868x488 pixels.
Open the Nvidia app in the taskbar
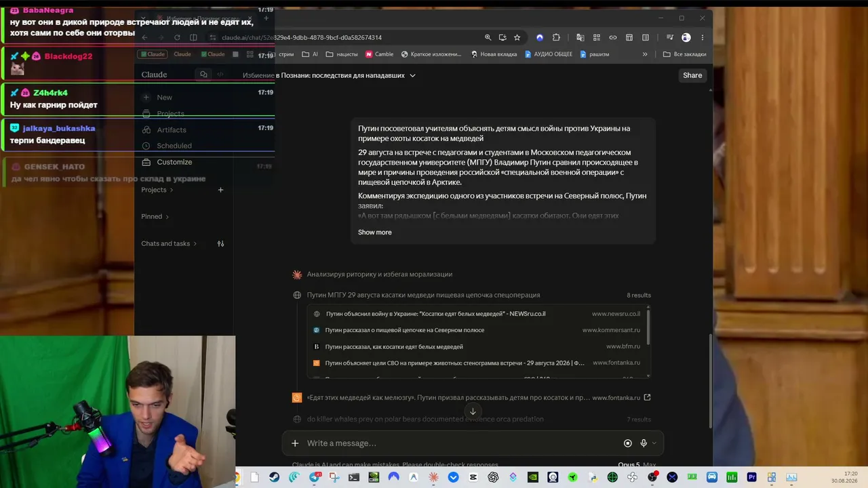pos(533,477)
